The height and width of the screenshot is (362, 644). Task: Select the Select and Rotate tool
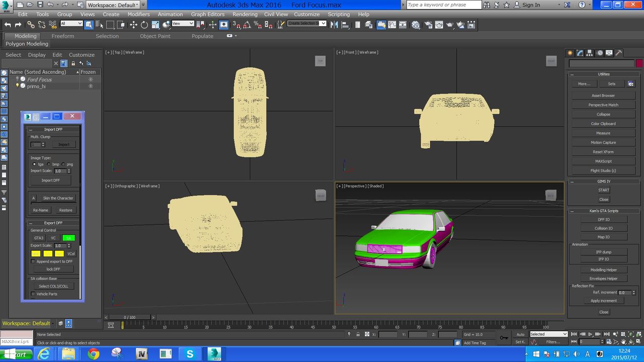[144, 25]
